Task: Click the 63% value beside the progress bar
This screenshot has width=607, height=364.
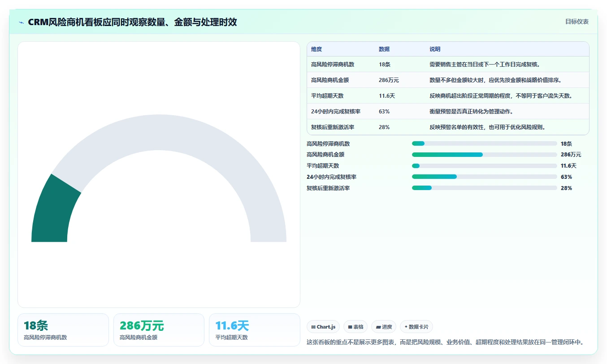Action: (x=566, y=177)
